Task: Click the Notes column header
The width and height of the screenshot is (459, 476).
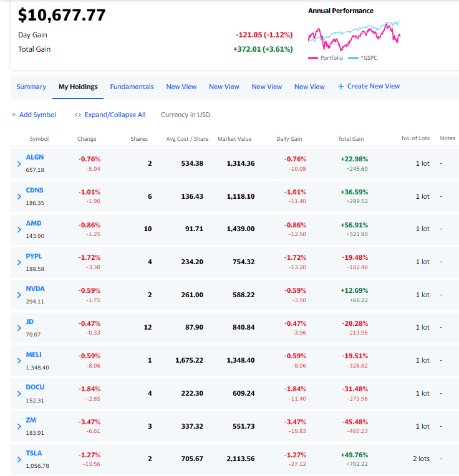Action: click(x=447, y=138)
